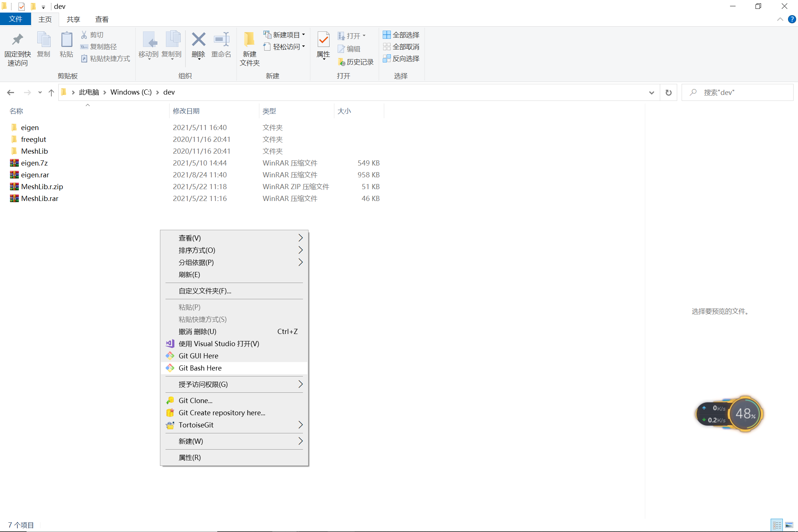Click Invert Selection (反向选择) in ribbon
This screenshot has height=532, width=798.
tap(401, 58)
